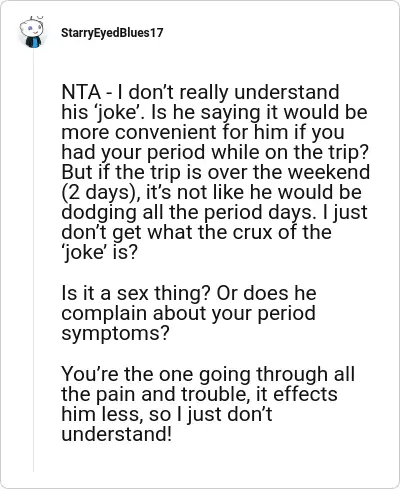Click the final word 'understand!'
The width and height of the screenshot is (400, 489).
(117, 434)
